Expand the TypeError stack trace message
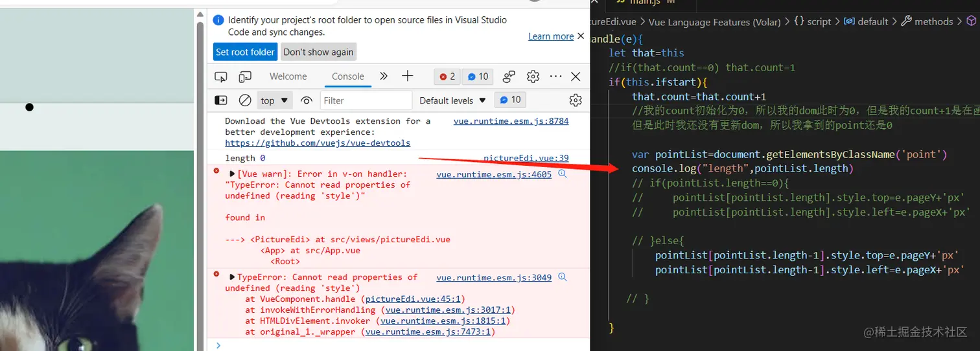This screenshot has height=351, width=980. pyautogui.click(x=233, y=277)
